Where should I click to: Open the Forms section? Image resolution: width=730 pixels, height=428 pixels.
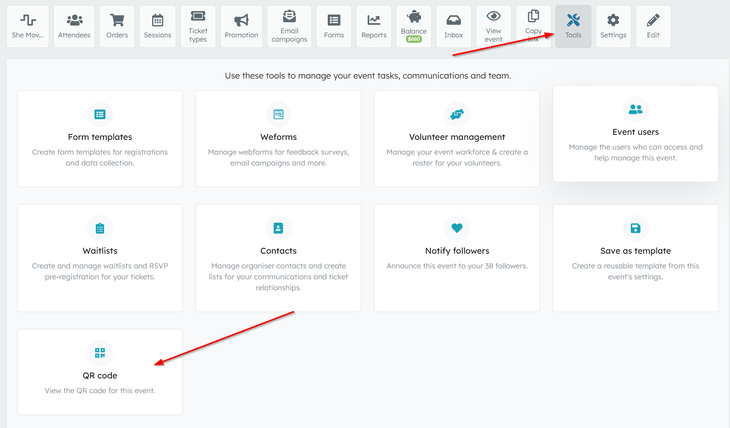pos(333,26)
